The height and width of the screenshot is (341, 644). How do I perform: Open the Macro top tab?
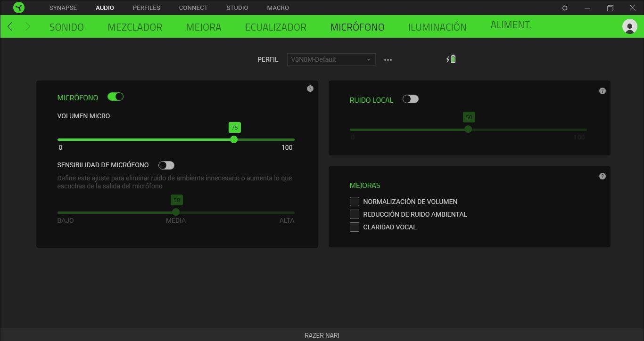point(278,8)
